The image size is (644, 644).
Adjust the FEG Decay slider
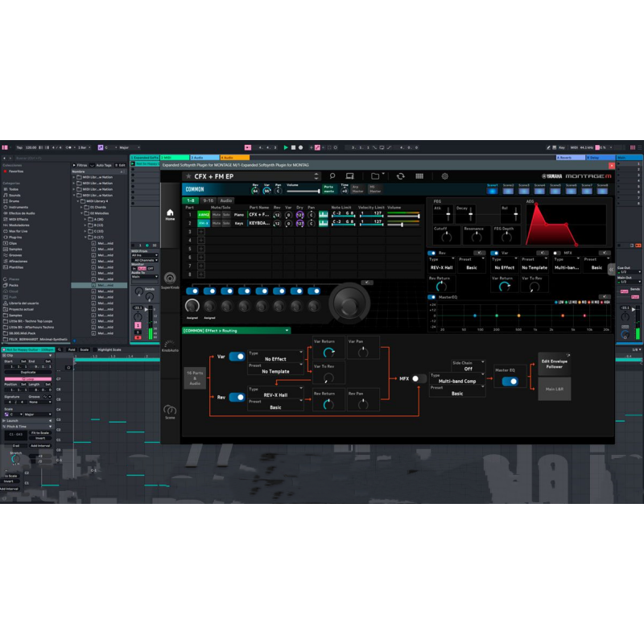470,214
